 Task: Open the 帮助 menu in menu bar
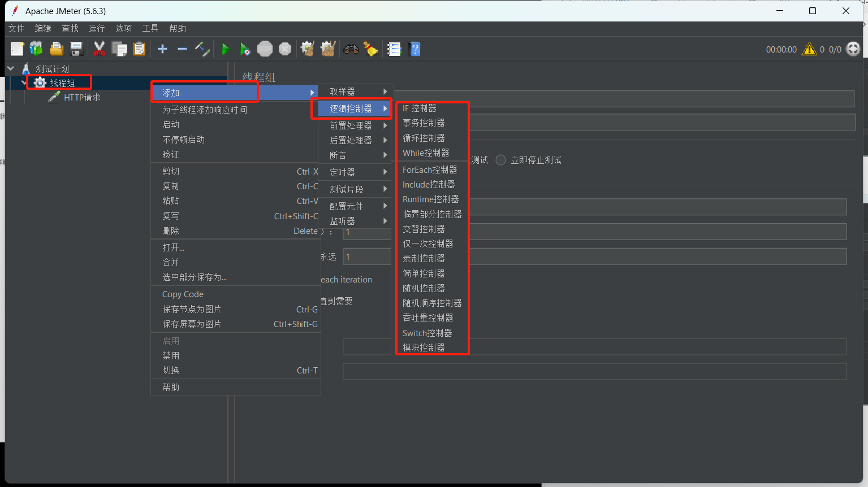point(178,28)
